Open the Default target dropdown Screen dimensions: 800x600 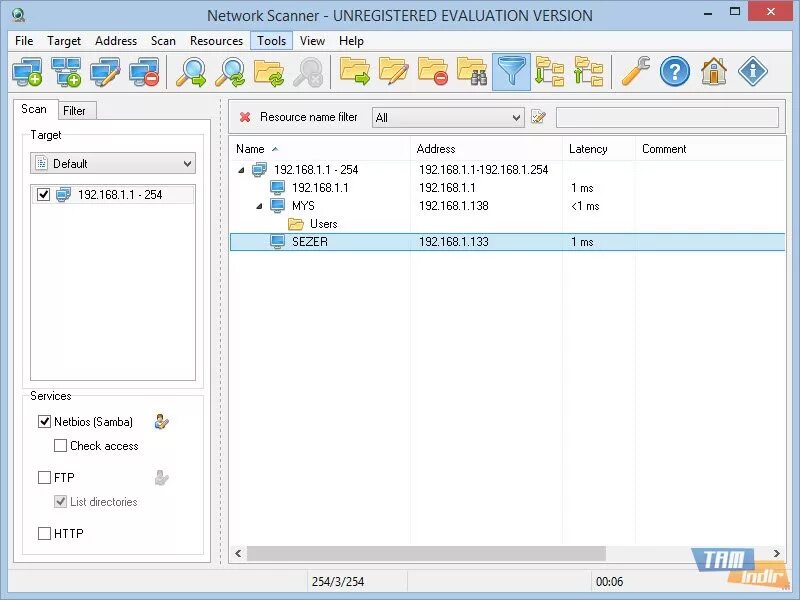point(113,164)
